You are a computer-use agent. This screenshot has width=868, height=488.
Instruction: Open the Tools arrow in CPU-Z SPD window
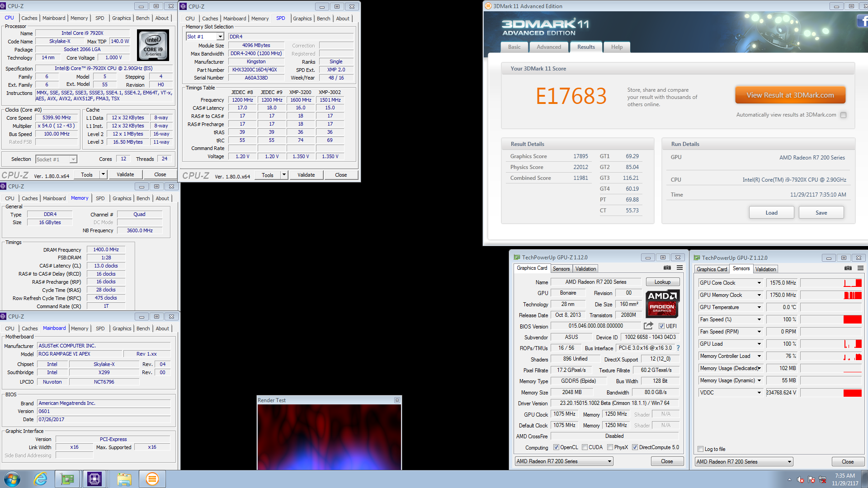(284, 175)
